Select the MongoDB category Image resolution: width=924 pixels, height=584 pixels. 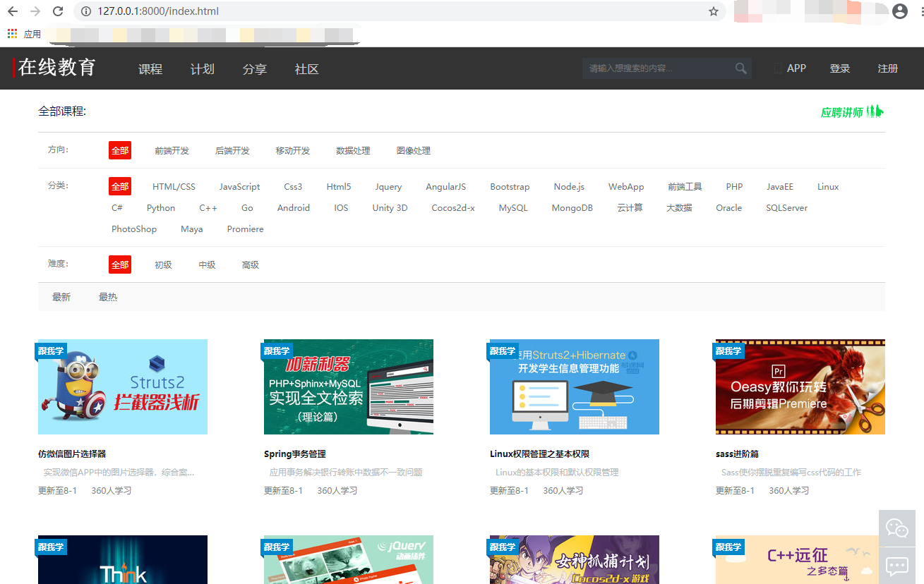(x=572, y=208)
